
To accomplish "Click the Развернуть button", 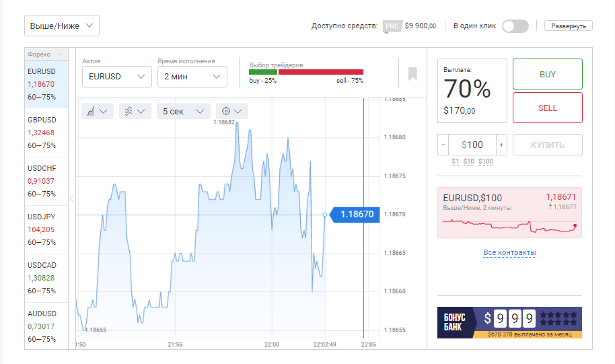I will click(x=568, y=26).
